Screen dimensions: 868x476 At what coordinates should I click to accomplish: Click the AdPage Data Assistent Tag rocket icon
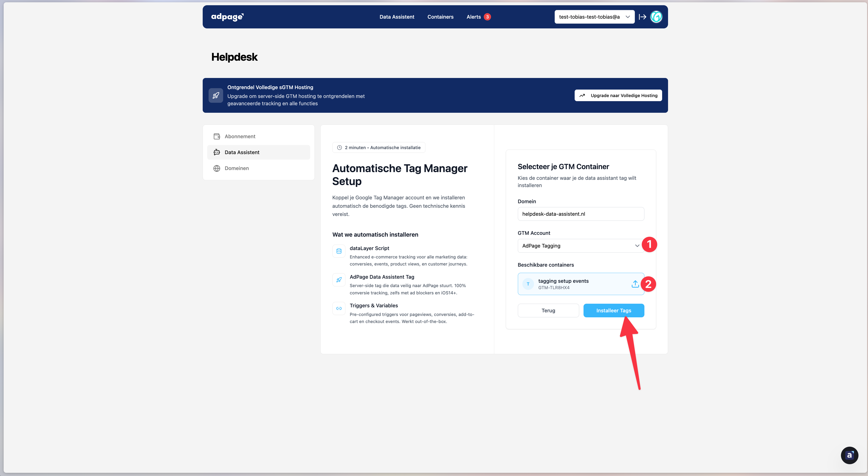[339, 280]
